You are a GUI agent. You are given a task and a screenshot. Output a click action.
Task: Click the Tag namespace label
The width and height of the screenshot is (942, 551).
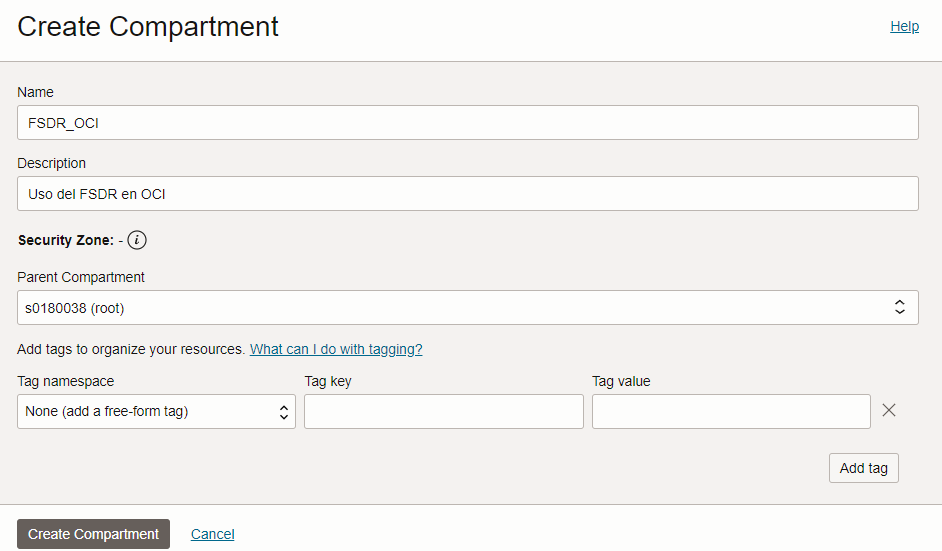(65, 381)
